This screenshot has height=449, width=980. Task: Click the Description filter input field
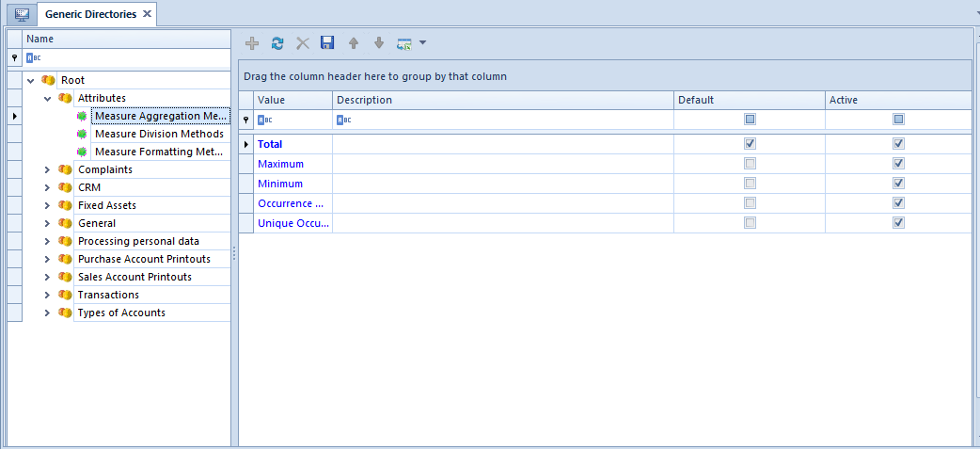[x=502, y=120]
